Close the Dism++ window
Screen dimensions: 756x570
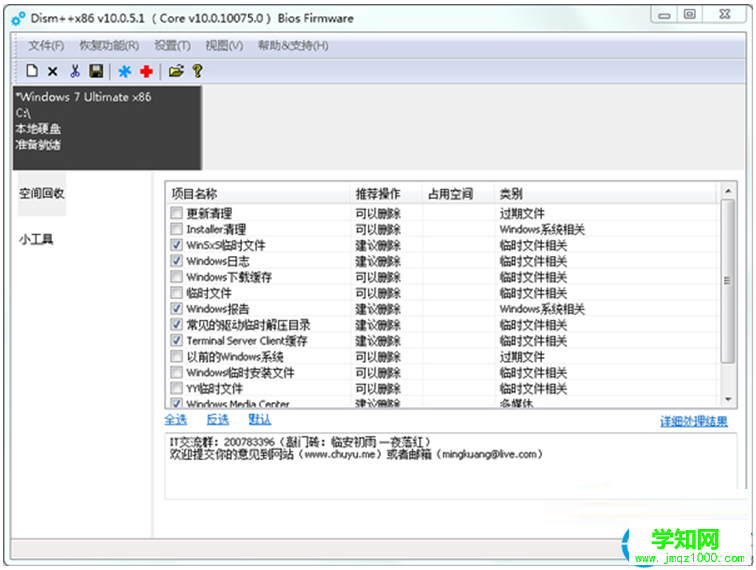tap(725, 14)
